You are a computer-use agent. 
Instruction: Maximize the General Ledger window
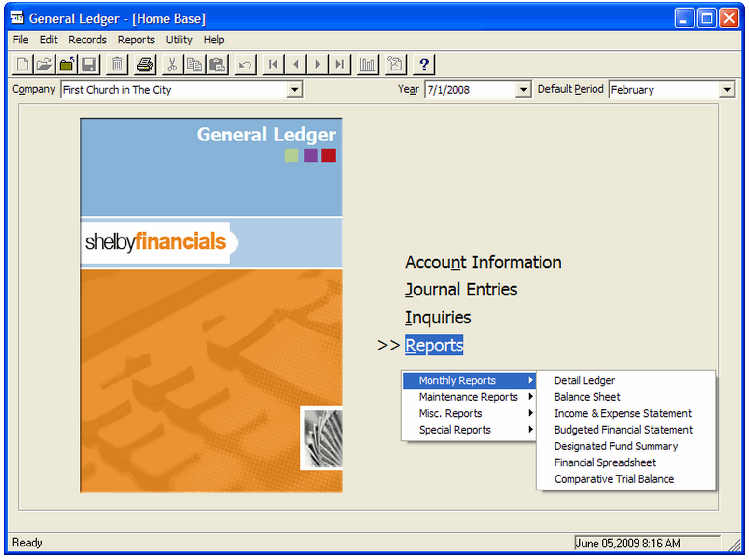click(x=707, y=18)
